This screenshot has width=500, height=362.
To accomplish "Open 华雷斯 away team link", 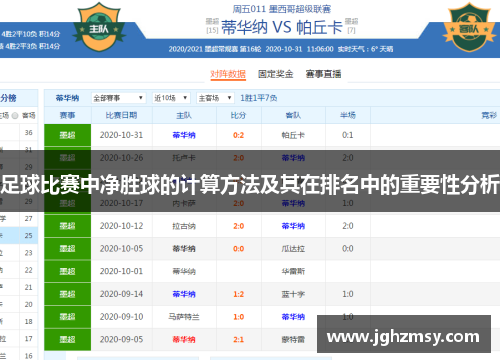I will point(293,271).
